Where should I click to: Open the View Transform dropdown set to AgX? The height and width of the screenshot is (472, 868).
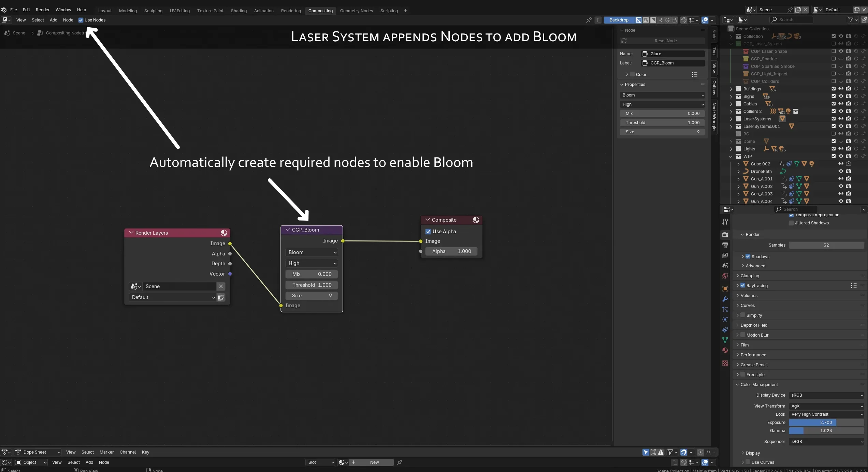pos(826,406)
